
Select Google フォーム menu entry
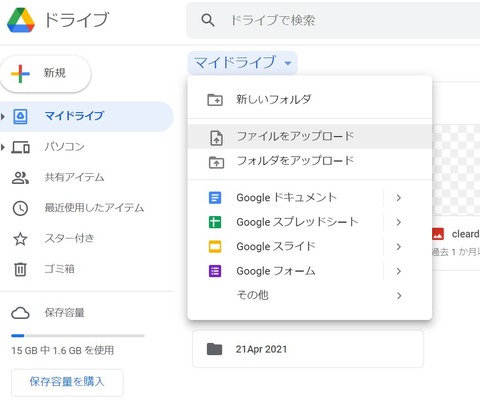coord(310,271)
